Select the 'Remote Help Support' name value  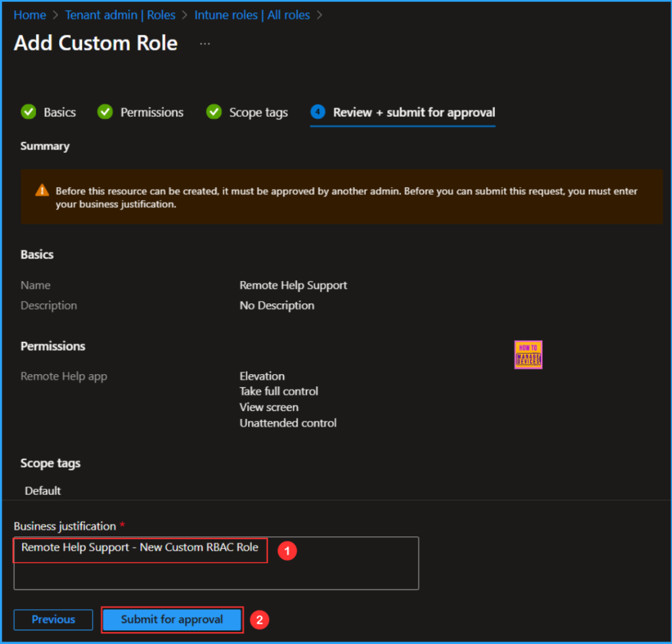click(293, 285)
